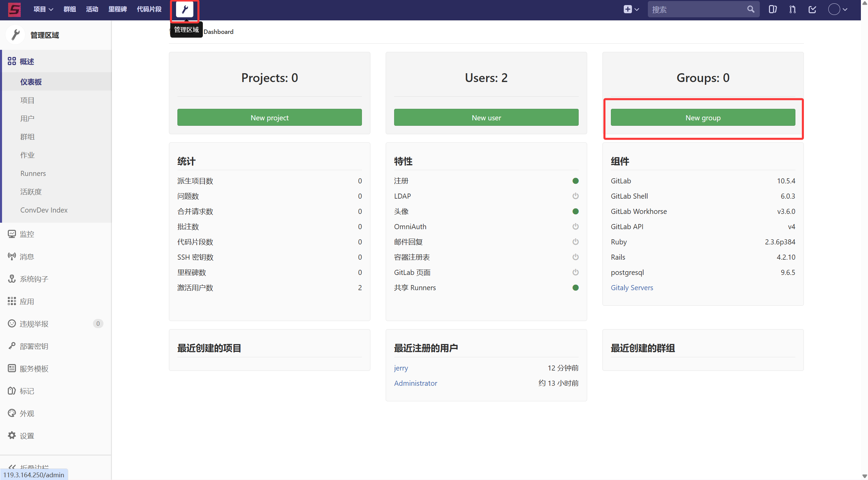Viewport: 868px width, 480px height.
Task: Open 活动 in the top navigation
Action: point(92,9)
